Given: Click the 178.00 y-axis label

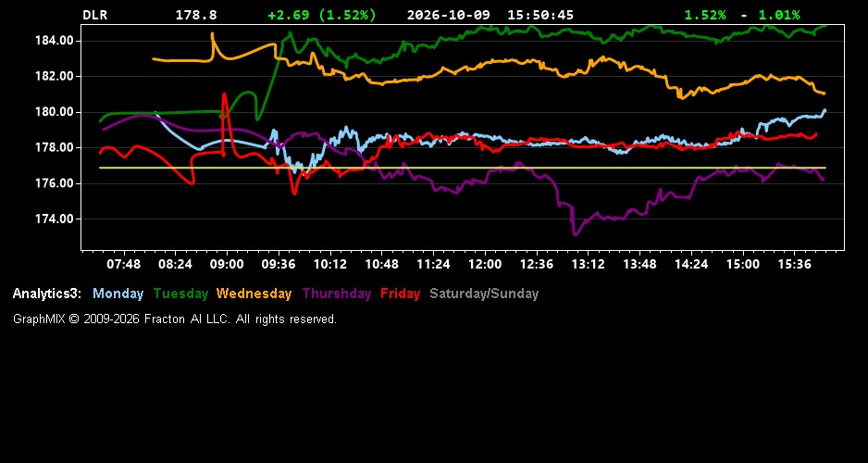Looking at the screenshot, I should click(x=55, y=148).
